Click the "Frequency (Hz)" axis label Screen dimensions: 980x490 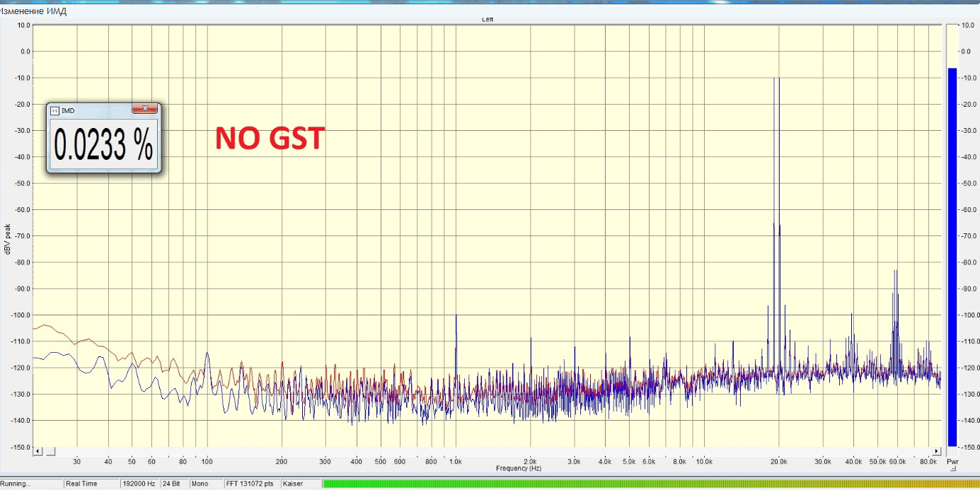[x=519, y=468]
